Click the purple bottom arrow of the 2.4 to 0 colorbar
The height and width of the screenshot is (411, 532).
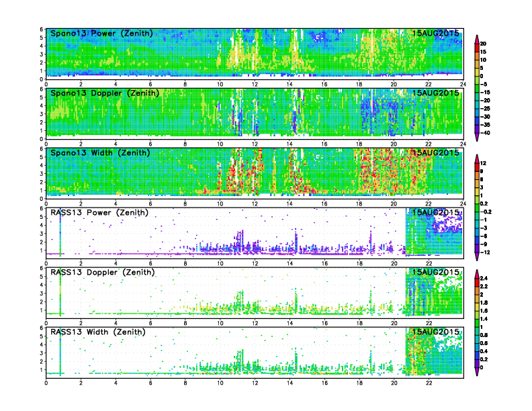[x=477, y=371]
